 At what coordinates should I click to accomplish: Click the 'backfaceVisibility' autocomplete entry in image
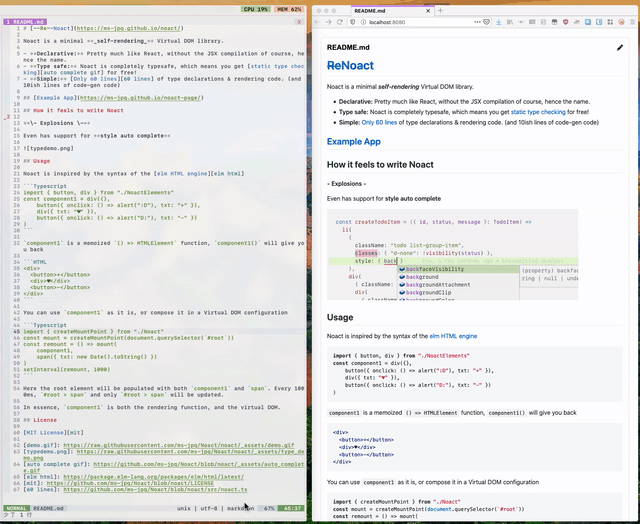point(435,269)
